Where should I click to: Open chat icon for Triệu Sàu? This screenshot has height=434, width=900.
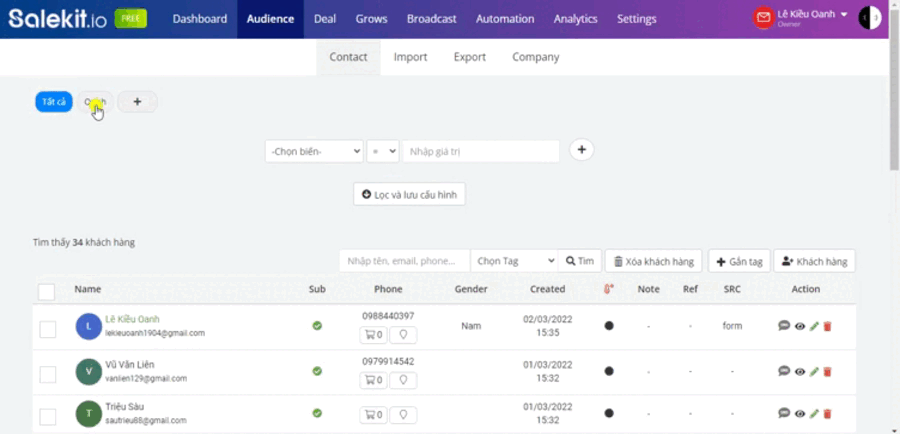(784, 413)
